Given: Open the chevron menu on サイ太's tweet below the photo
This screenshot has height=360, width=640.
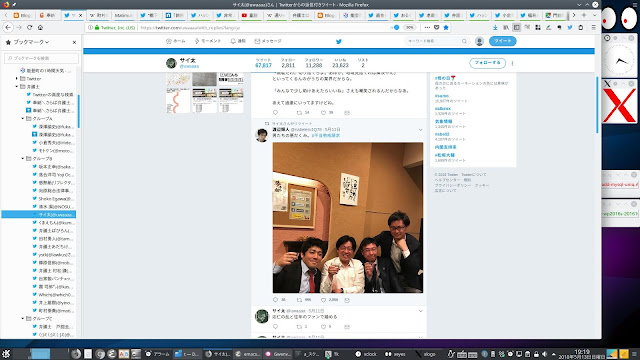Looking at the screenshot, I should (420, 311).
